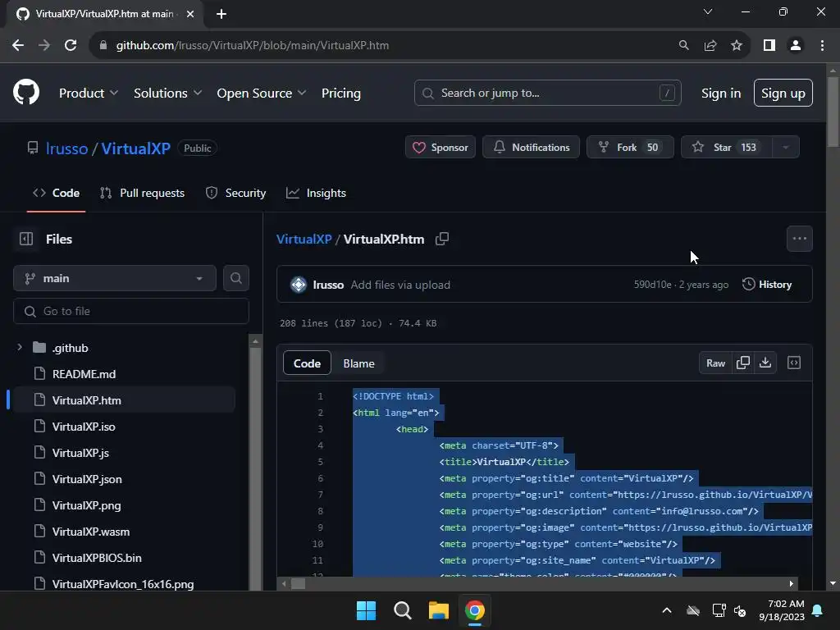Click VirtualXP breadcrumb link
The height and width of the screenshot is (630, 840).
[304, 239]
